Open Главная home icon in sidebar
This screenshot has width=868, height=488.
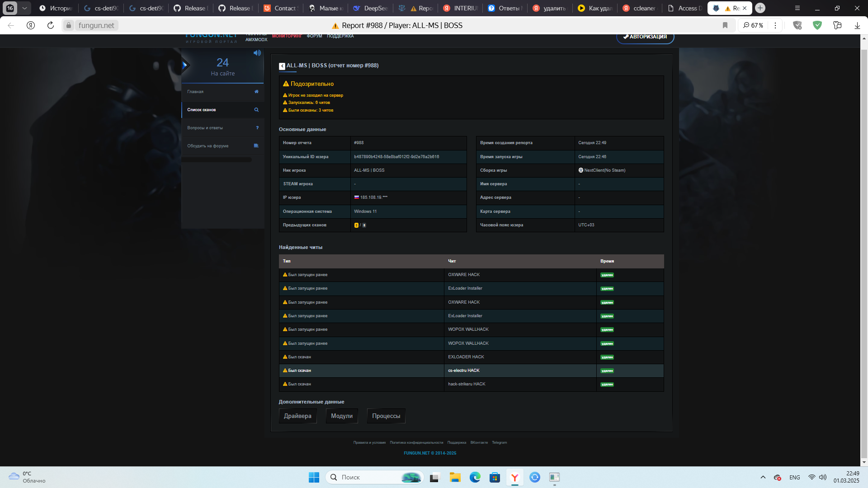(256, 92)
